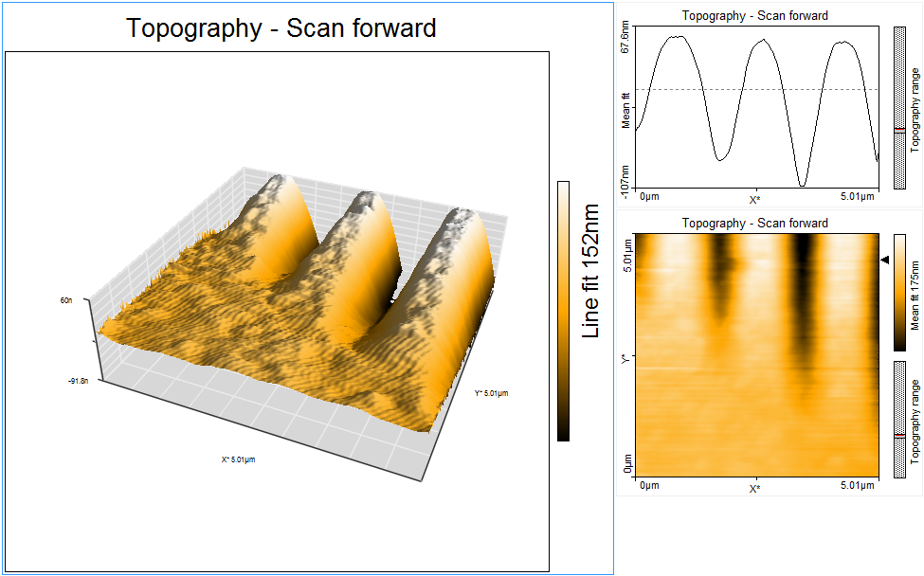Screen dimensions: 924x576
Task: Click the color map chart title
Action: 755,224
